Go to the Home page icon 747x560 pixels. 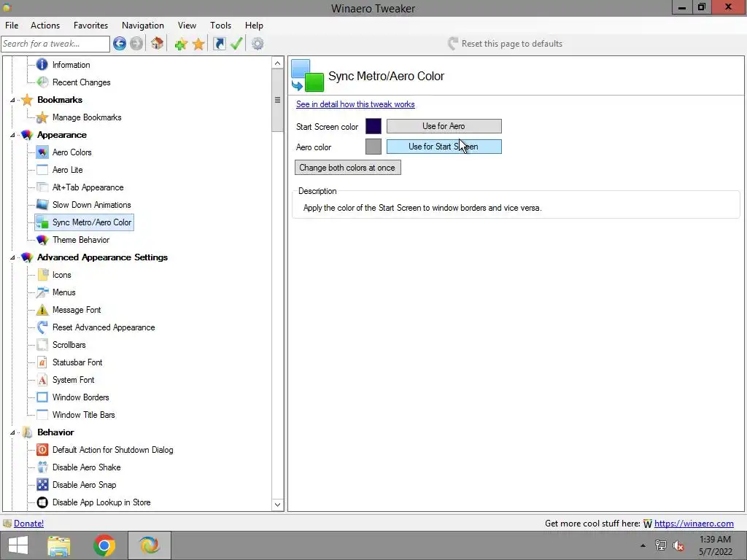tap(158, 44)
